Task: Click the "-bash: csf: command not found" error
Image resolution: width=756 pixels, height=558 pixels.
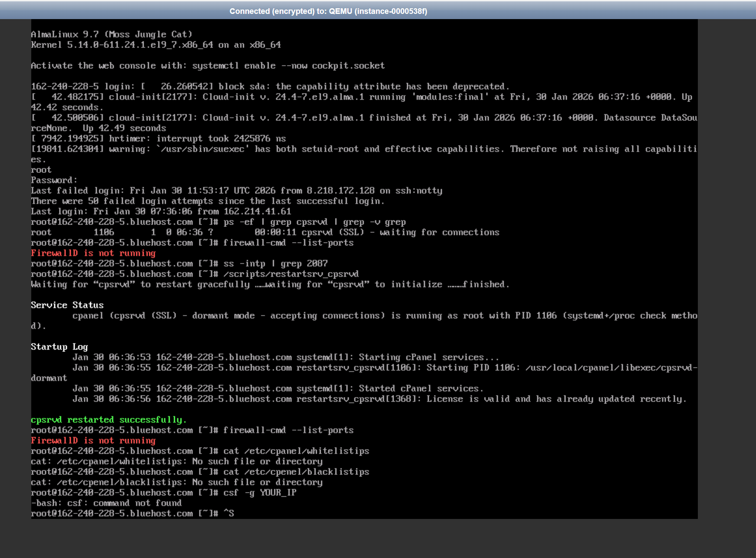Action: click(x=106, y=503)
